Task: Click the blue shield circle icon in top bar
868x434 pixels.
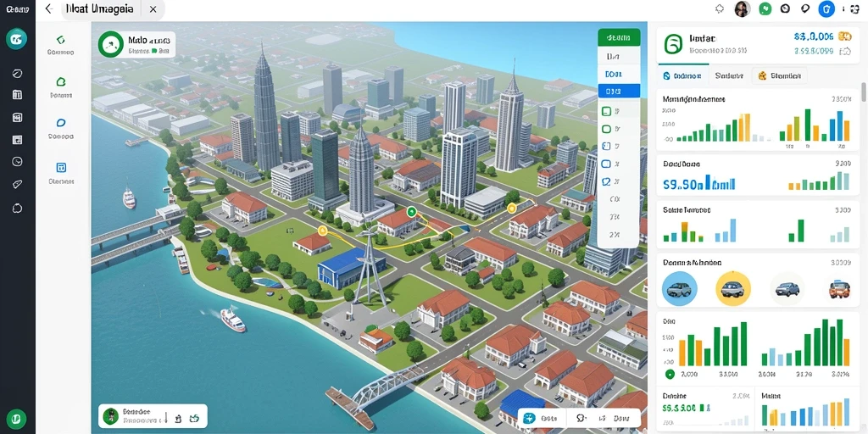Action: coord(826,8)
